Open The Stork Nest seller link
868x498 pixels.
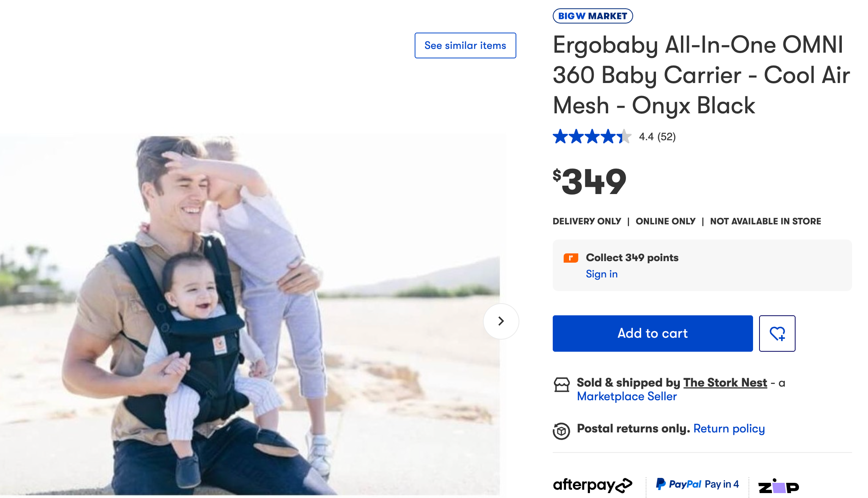(725, 383)
